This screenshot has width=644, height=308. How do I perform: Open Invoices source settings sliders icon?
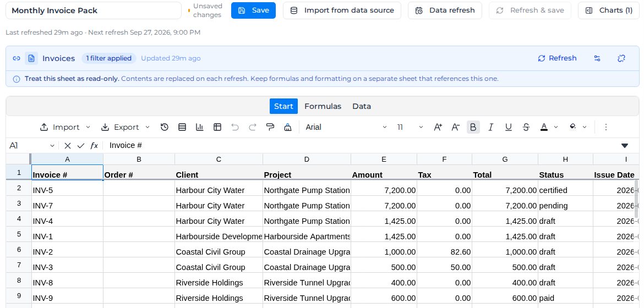597,58
